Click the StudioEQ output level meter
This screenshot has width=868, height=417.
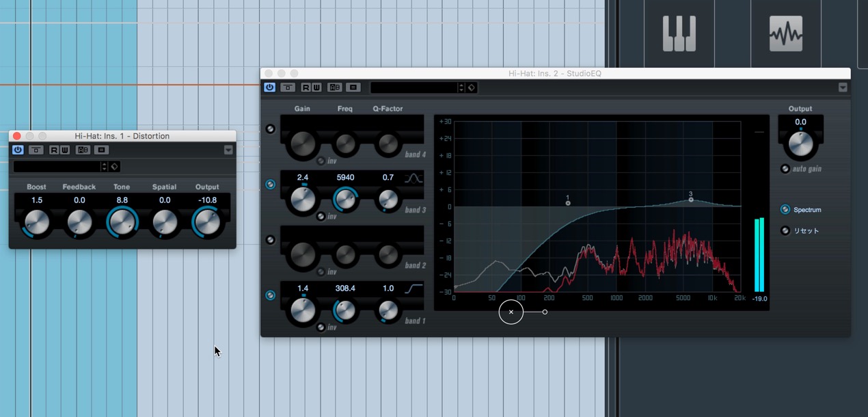point(759,255)
